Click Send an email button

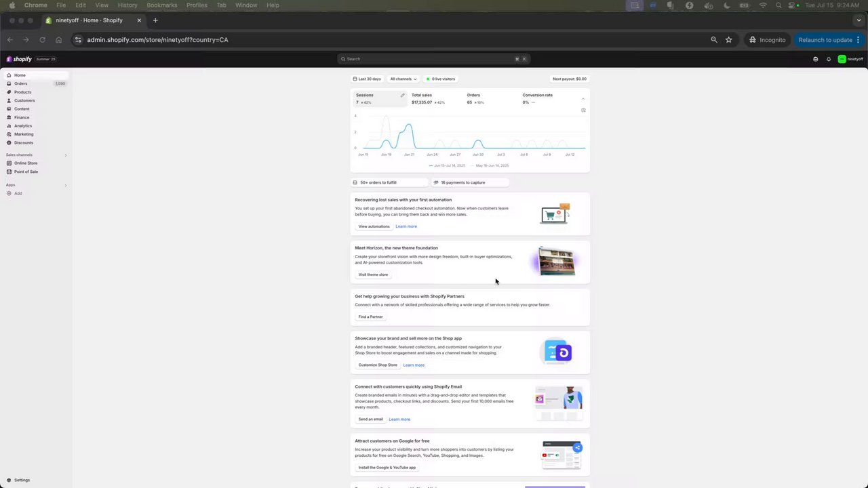coord(371,420)
